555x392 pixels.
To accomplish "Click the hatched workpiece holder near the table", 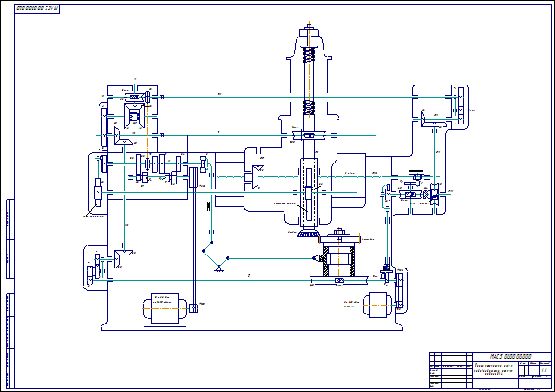I will [x=338, y=261].
